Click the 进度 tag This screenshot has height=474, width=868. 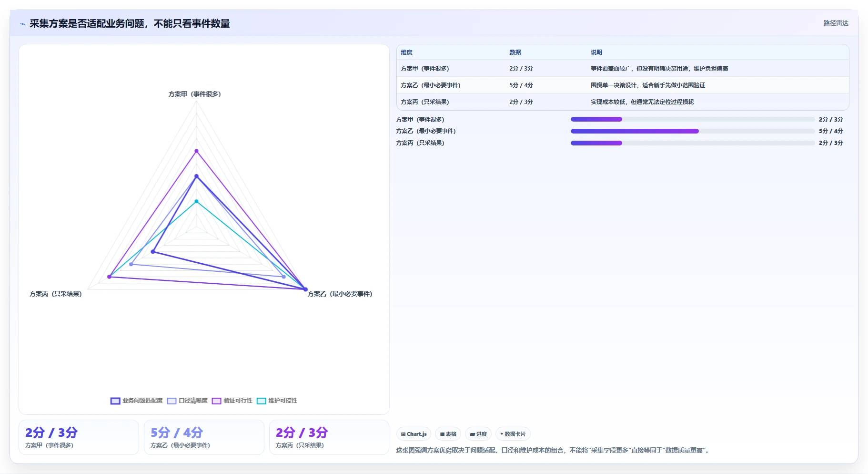click(x=478, y=434)
